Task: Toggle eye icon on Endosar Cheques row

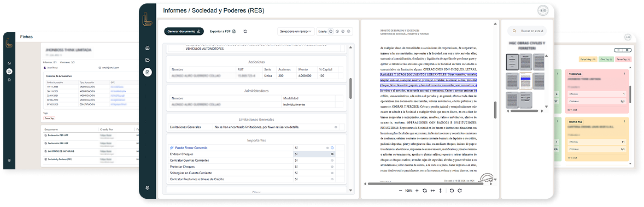Action: (332, 154)
